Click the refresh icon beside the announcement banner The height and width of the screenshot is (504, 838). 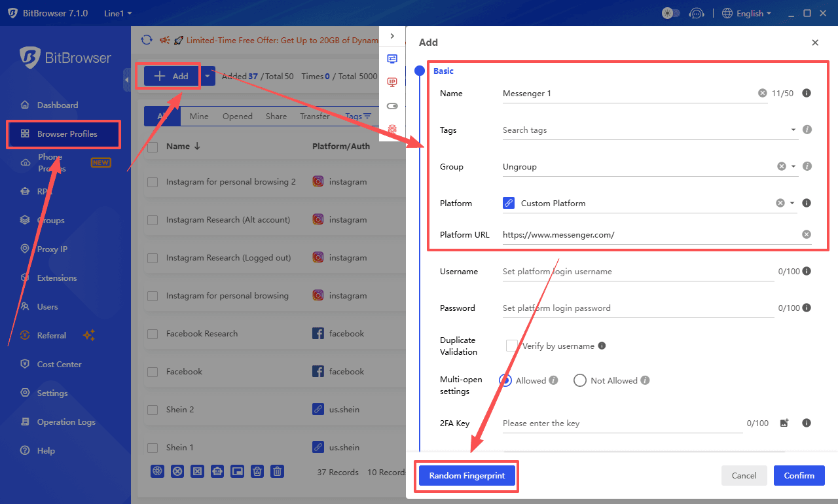(x=147, y=40)
